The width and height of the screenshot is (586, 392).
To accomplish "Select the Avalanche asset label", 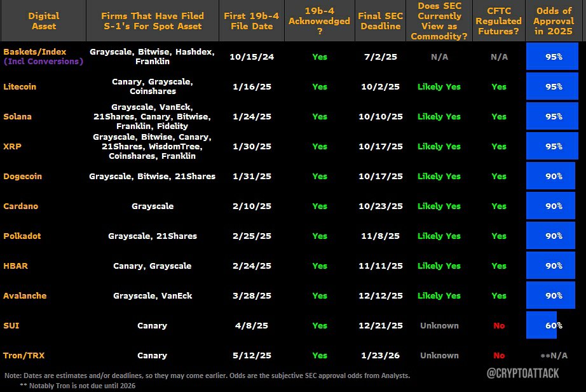I will [x=25, y=296].
